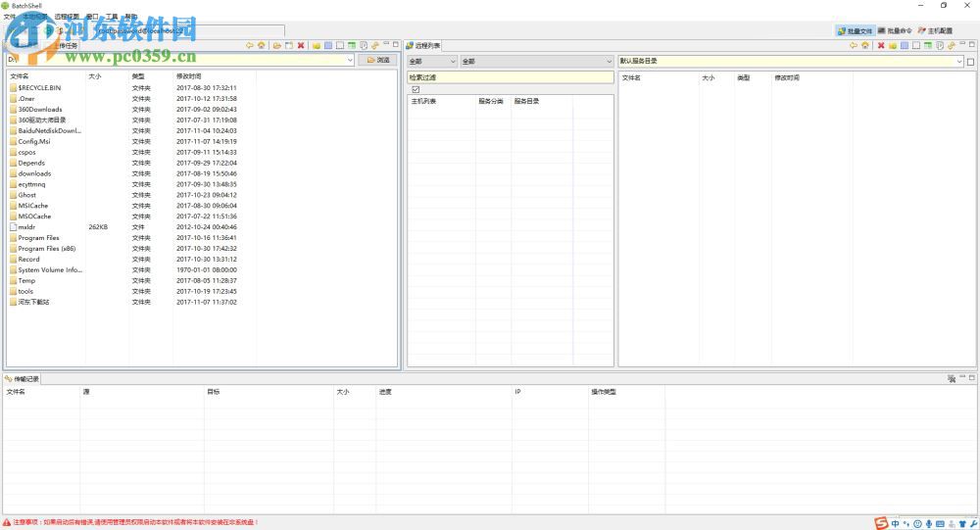Click the 浏览 browse button

[x=378, y=60]
